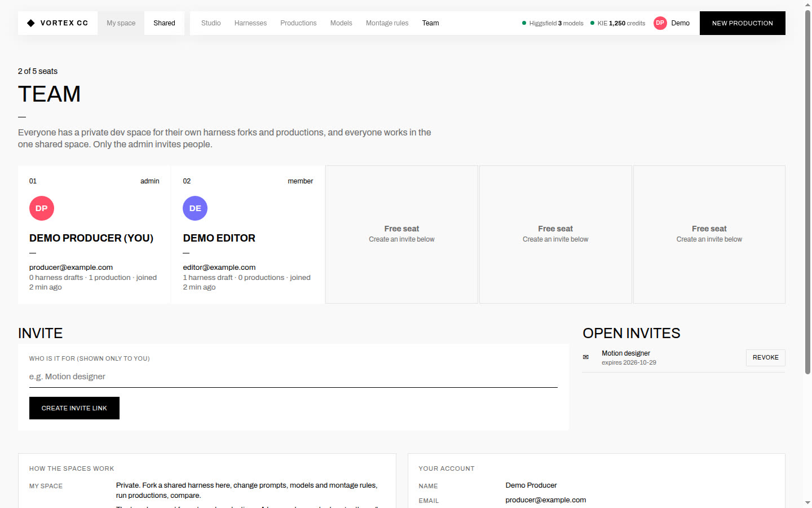
Task: Switch to My space
Action: coord(121,23)
